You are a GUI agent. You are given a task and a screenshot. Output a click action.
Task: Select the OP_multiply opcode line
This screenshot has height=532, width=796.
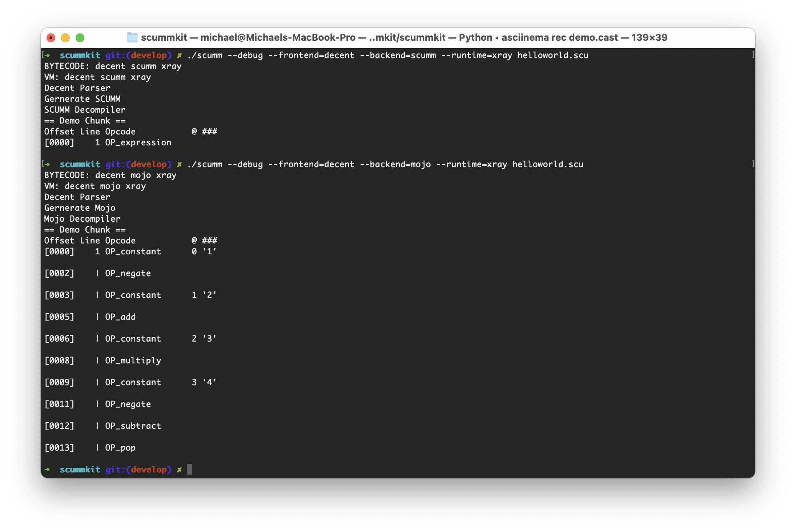coord(133,360)
